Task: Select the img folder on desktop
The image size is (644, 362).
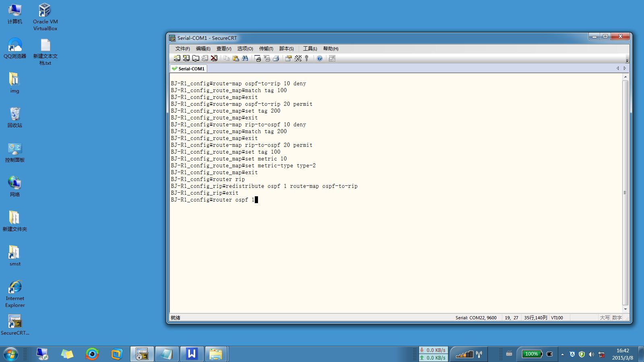Action: coord(15,82)
